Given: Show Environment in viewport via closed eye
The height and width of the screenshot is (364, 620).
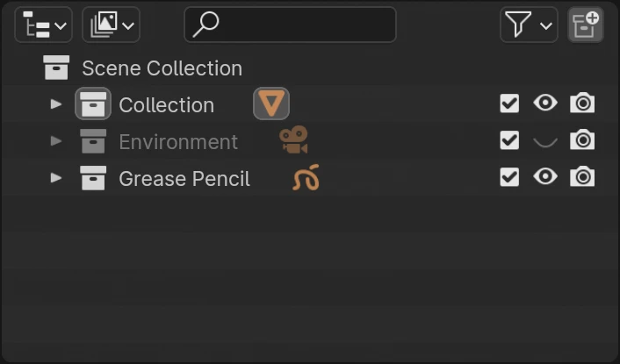Looking at the screenshot, I should pos(545,141).
